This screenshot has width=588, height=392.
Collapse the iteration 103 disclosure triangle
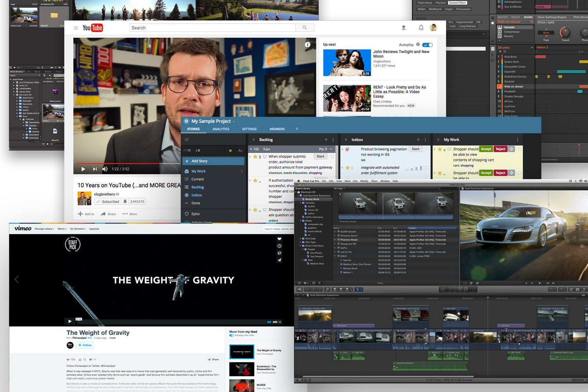251,149
